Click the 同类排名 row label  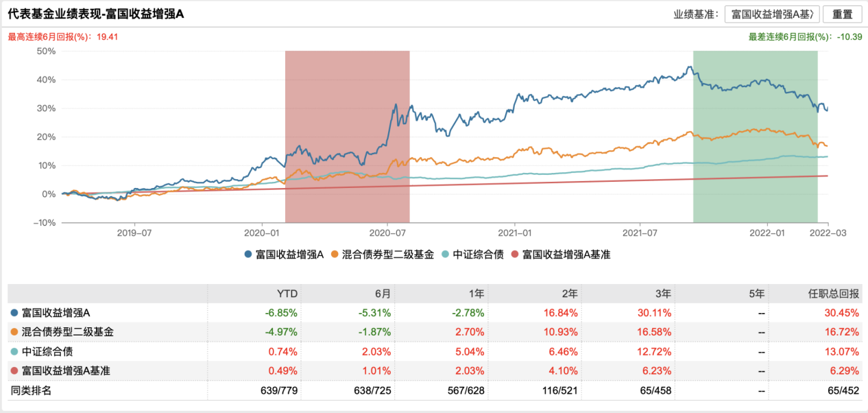pyautogui.click(x=30, y=390)
